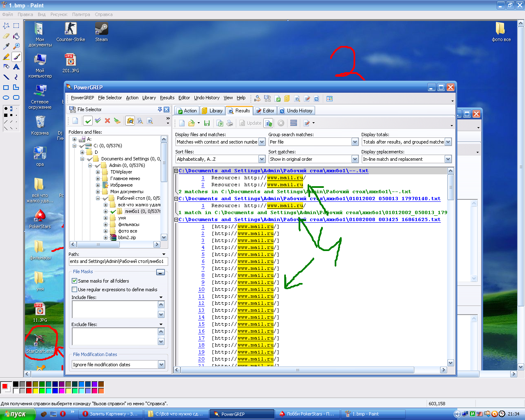Open the 'Ignore file modification dates' dropdown
The image size is (525, 420).
tap(161, 365)
